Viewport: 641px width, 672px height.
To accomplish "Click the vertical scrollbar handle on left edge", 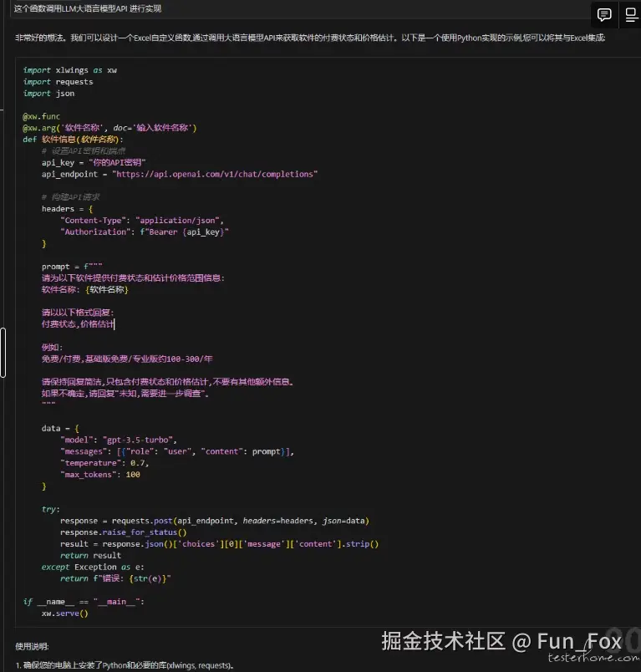I will pyautogui.click(x=3, y=352).
